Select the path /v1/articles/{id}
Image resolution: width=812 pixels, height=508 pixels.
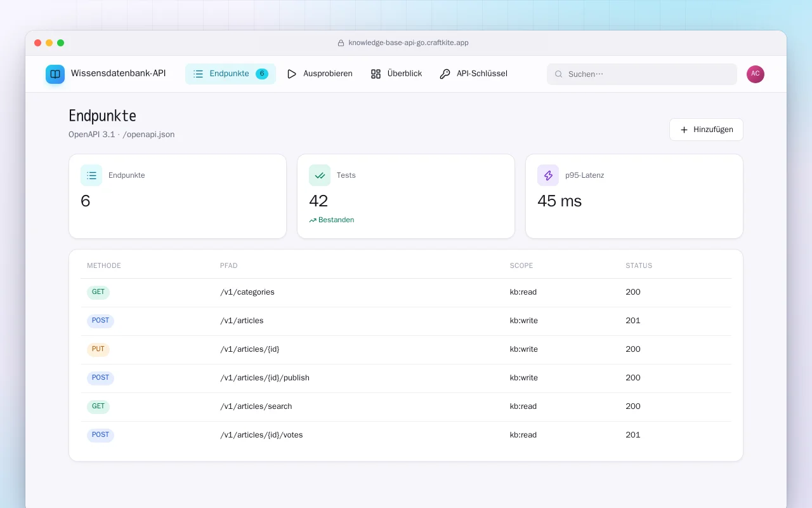pos(250,349)
